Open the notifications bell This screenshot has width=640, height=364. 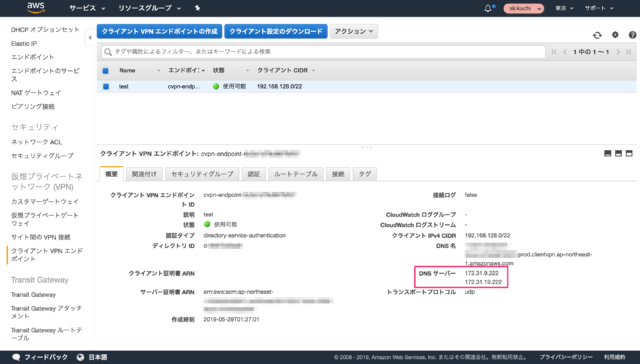488,8
